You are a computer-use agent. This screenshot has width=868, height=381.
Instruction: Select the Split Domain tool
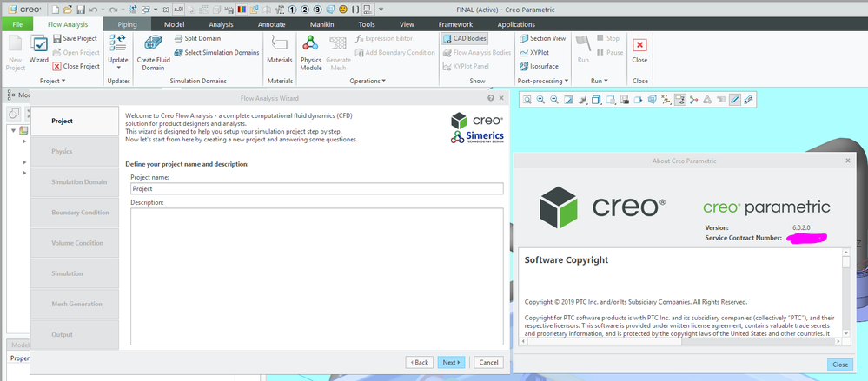(x=197, y=38)
